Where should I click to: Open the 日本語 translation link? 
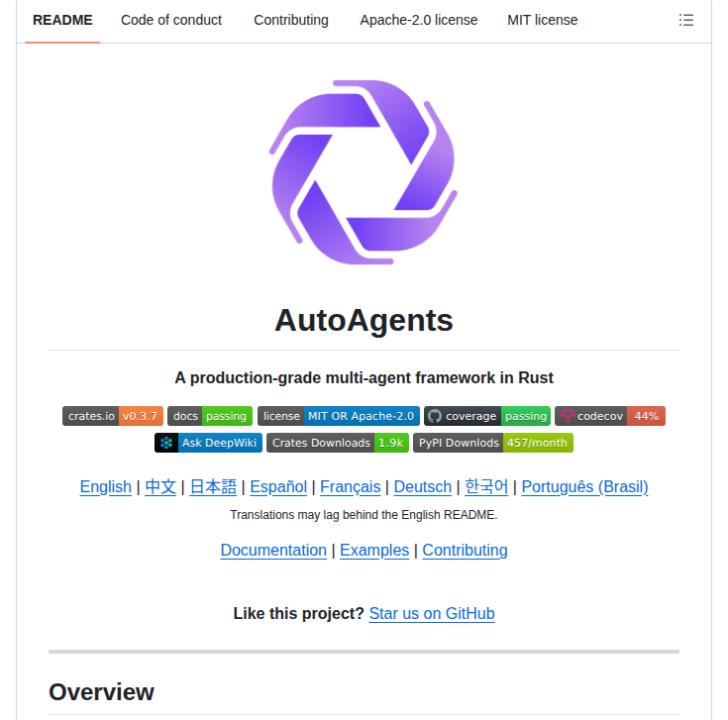[x=213, y=487]
